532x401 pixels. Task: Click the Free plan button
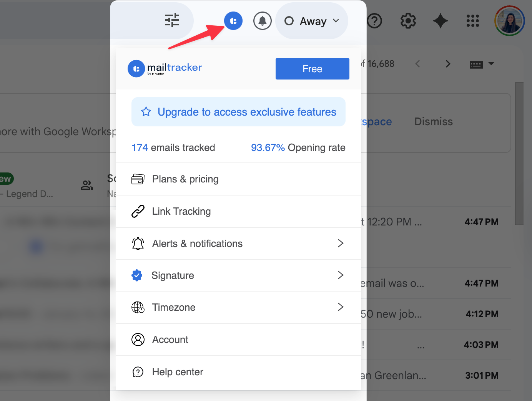(312, 68)
